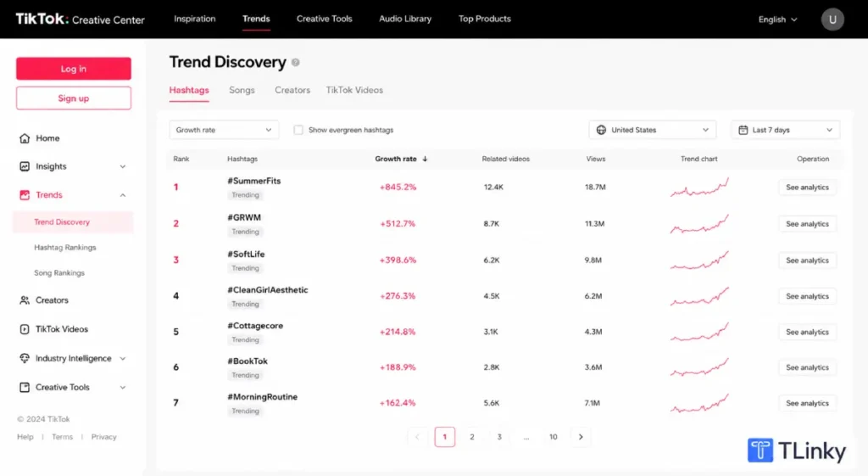Open Top Products in top navigation

point(484,19)
